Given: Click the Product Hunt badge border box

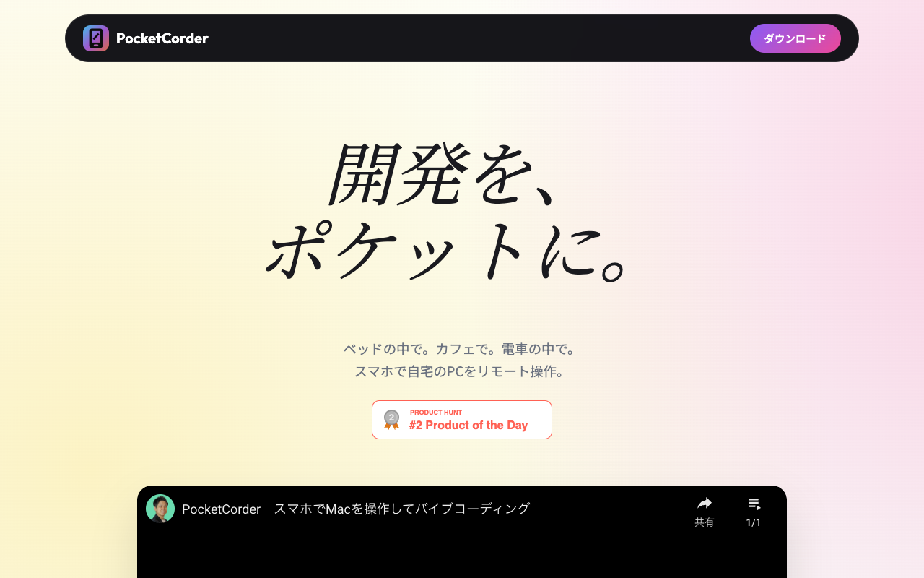Looking at the screenshot, I should (461, 420).
